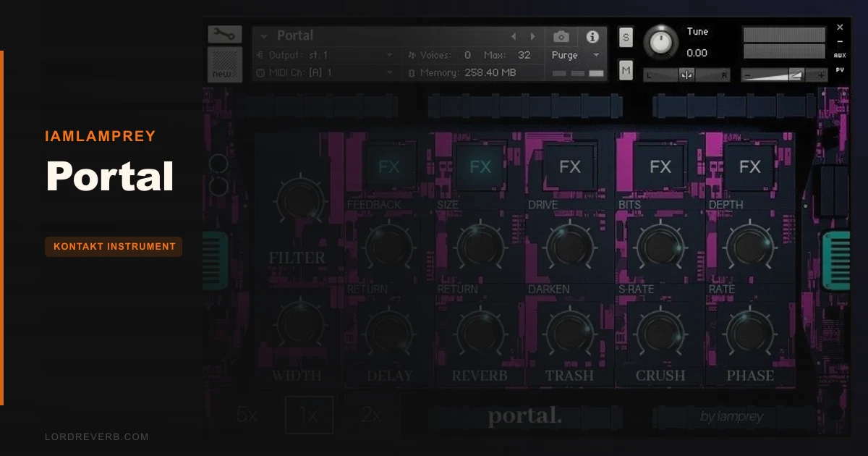Center the pan using the pan icon
The width and height of the screenshot is (868, 456).
point(687,75)
